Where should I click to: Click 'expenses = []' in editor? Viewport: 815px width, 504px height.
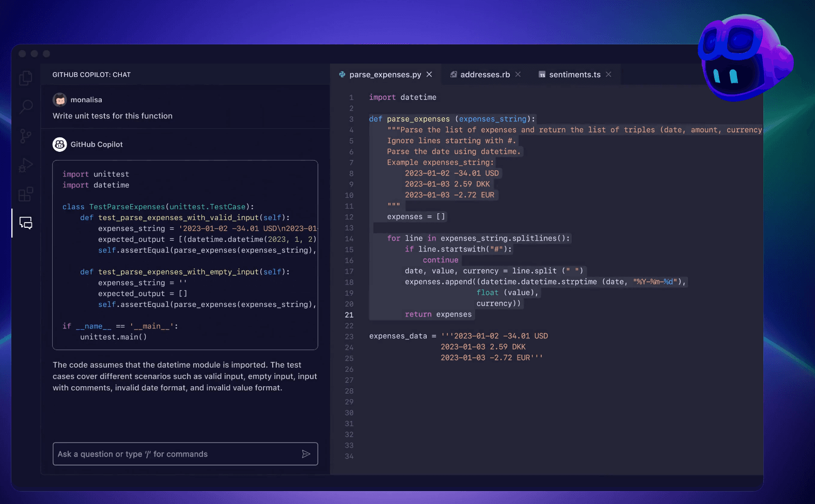416,216
